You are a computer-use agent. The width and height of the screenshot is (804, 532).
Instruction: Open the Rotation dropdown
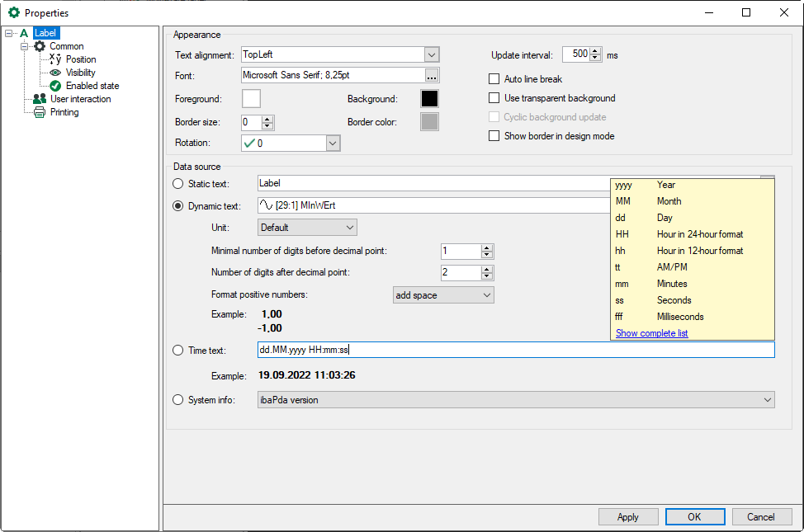(333, 144)
